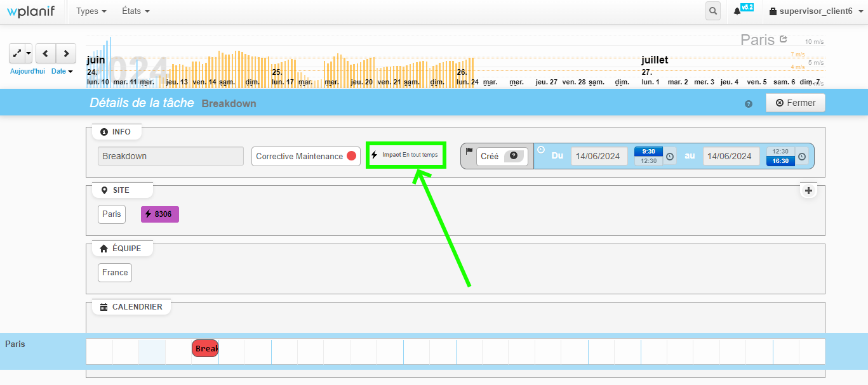
Task: Select the red Breakdown block in calendar
Action: [204, 348]
